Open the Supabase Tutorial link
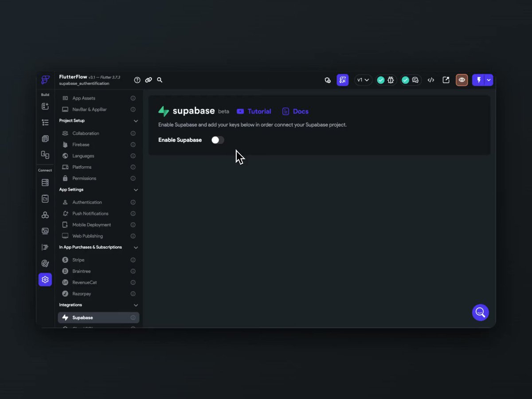This screenshot has width=532, height=399. pos(254,111)
